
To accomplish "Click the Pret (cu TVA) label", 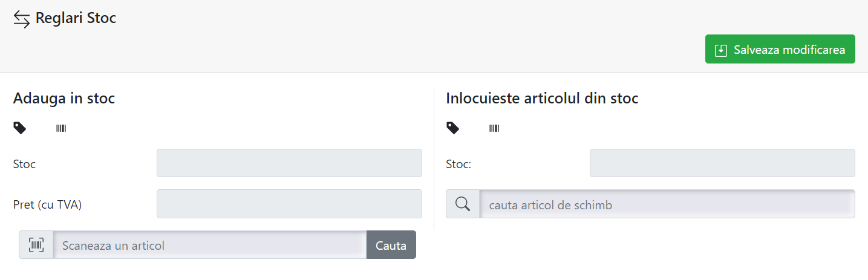I will coord(47,205).
